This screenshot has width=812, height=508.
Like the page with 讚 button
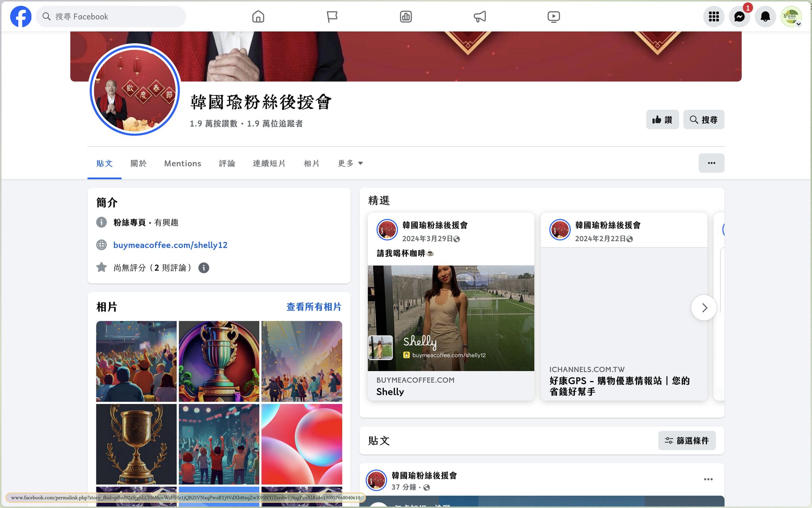click(x=662, y=119)
